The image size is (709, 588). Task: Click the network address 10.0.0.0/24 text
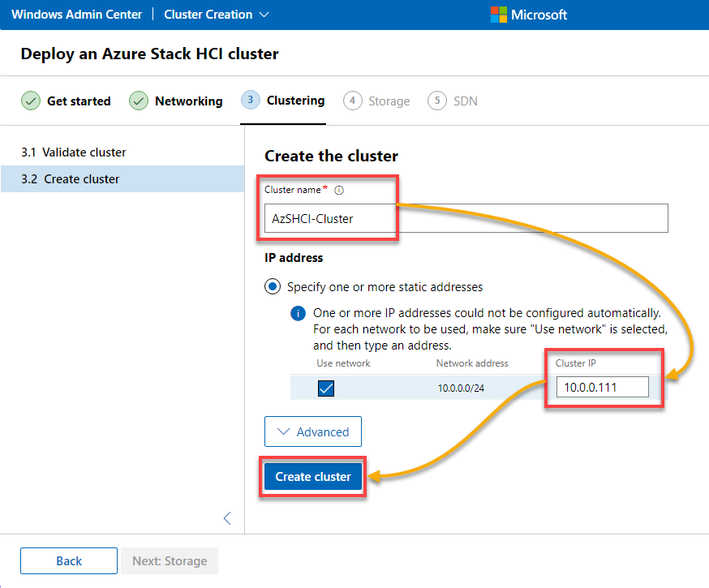(x=461, y=388)
